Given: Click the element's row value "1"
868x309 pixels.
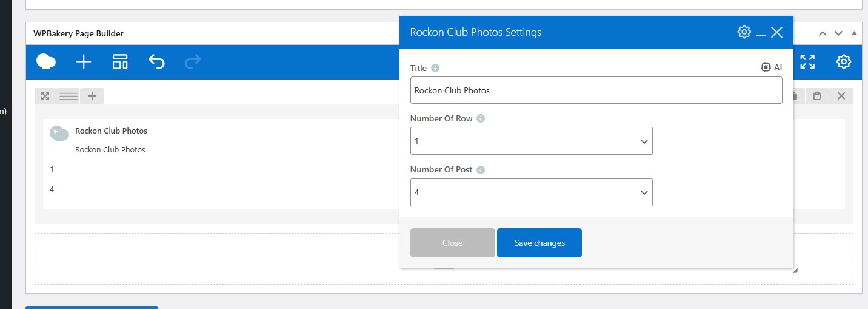Looking at the screenshot, I should 52,169.
